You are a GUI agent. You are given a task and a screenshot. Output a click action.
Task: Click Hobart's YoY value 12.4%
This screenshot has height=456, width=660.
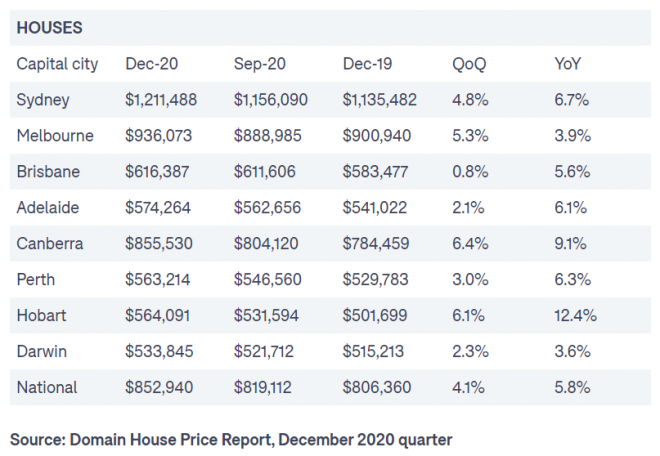(x=575, y=316)
